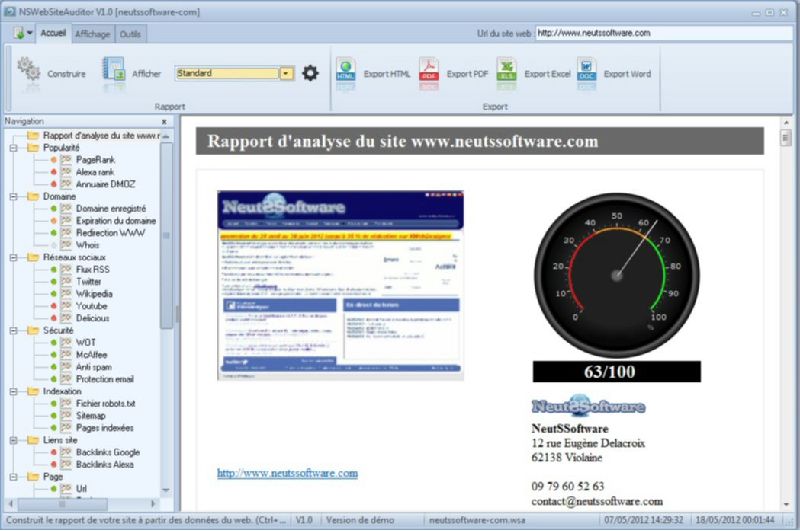
Task: Click the Export HTML icon
Action: click(346, 73)
